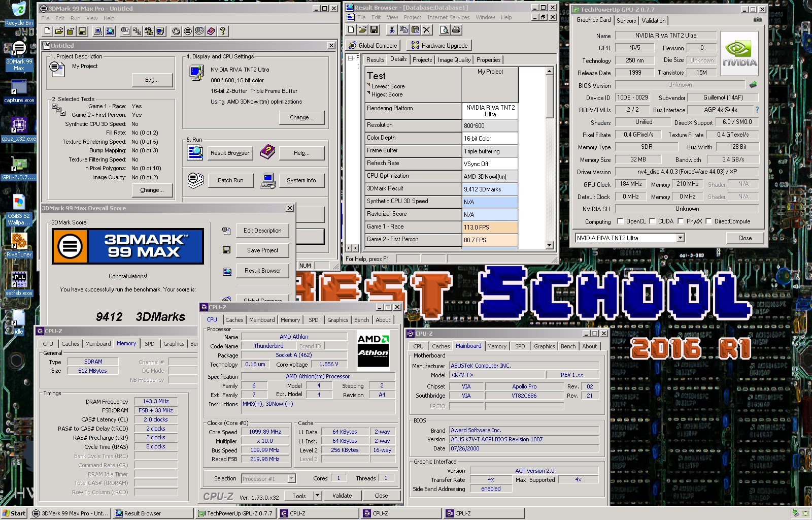Click the Batch Run button
The height and width of the screenshot is (520, 812).
(230, 180)
